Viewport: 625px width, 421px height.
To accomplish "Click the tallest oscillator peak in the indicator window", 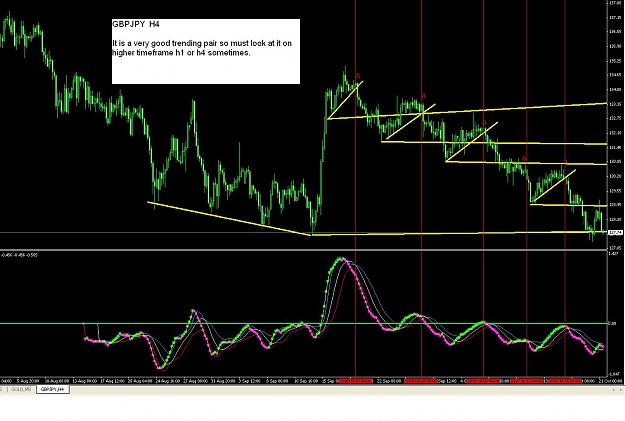I will (341, 259).
